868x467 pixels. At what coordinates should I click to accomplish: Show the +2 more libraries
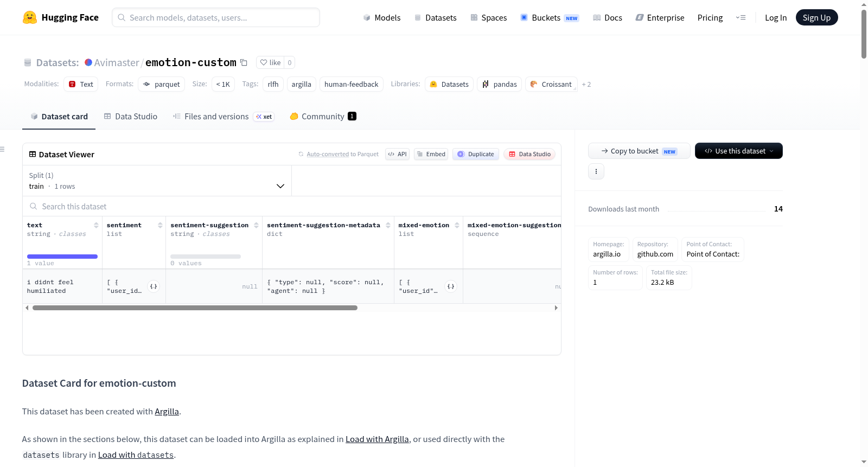point(586,85)
